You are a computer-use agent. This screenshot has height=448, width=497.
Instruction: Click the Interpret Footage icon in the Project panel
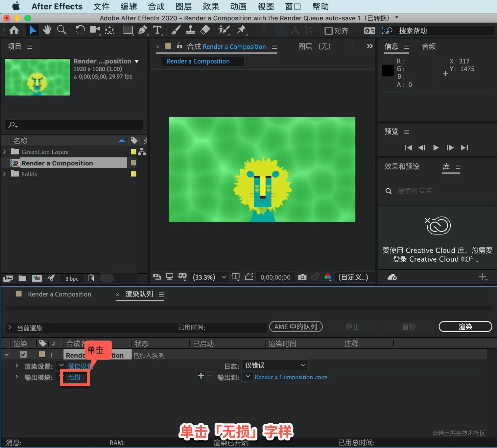point(8,278)
